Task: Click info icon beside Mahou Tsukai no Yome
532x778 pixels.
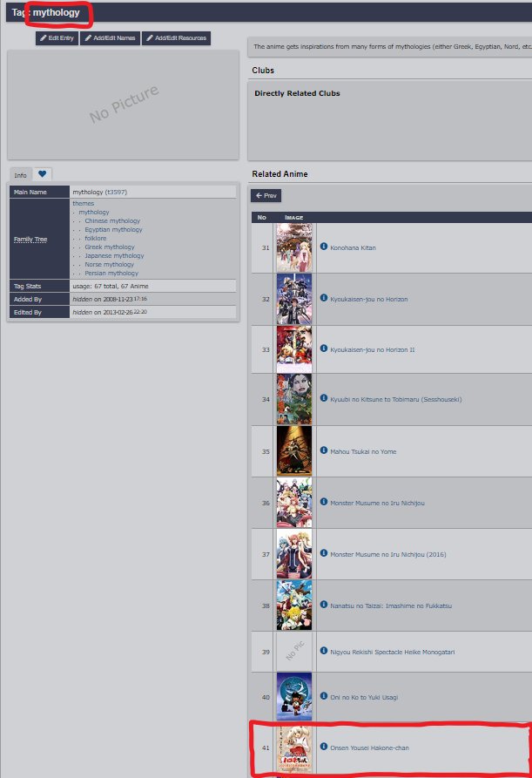Action: tap(324, 450)
